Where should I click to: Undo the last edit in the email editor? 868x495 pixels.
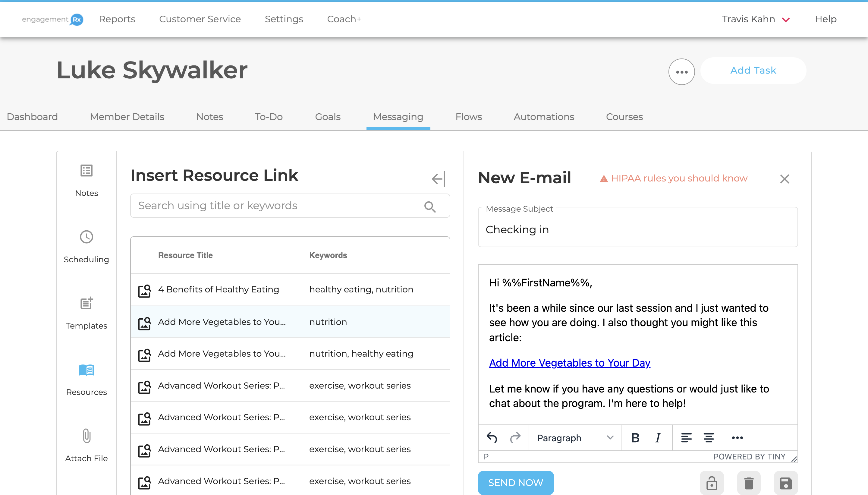pyautogui.click(x=492, y=438)
